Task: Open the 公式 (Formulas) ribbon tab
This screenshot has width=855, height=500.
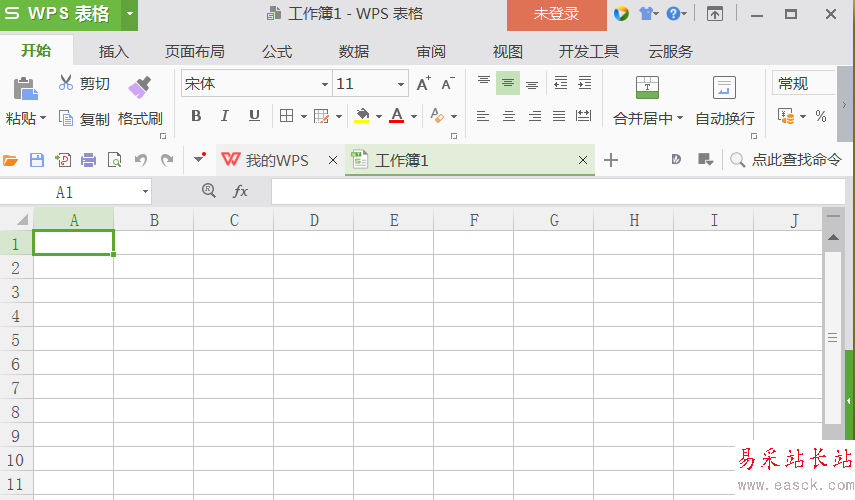Action: 277,52
